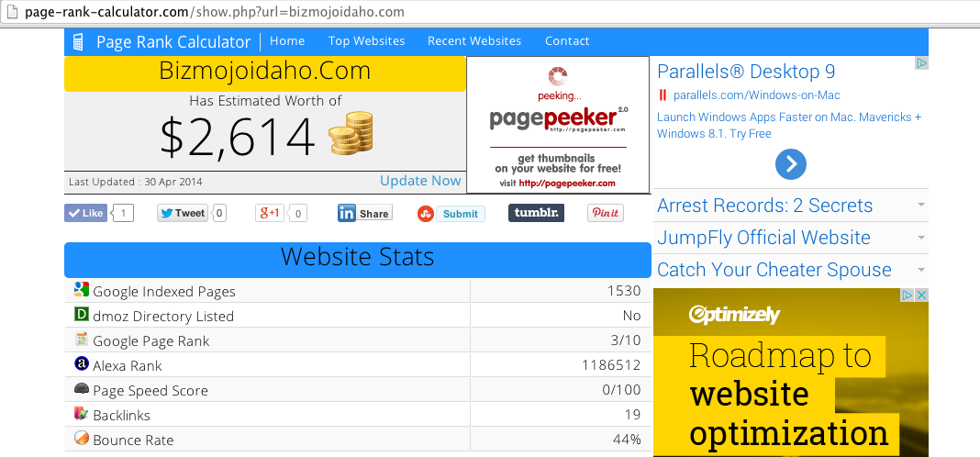
Task: Click the http://pagepeeker.com link text
Action: tap(567, 184)
